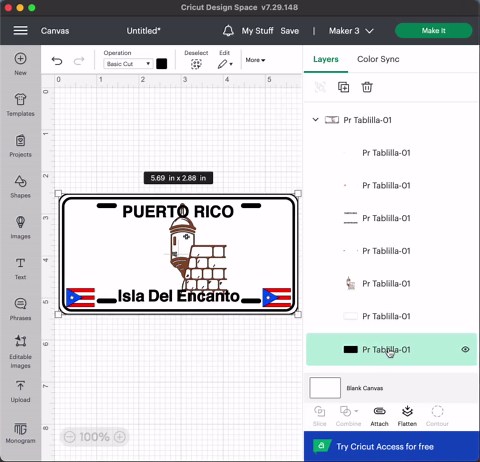Open notifications bell
This screenshot has height=462, width=480.
[x=228, y=31]
